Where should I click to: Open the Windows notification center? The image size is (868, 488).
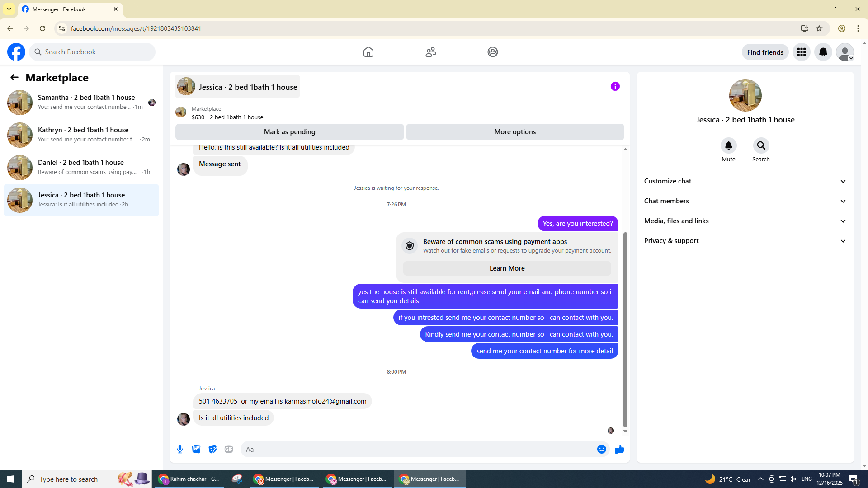pos(854,479)
